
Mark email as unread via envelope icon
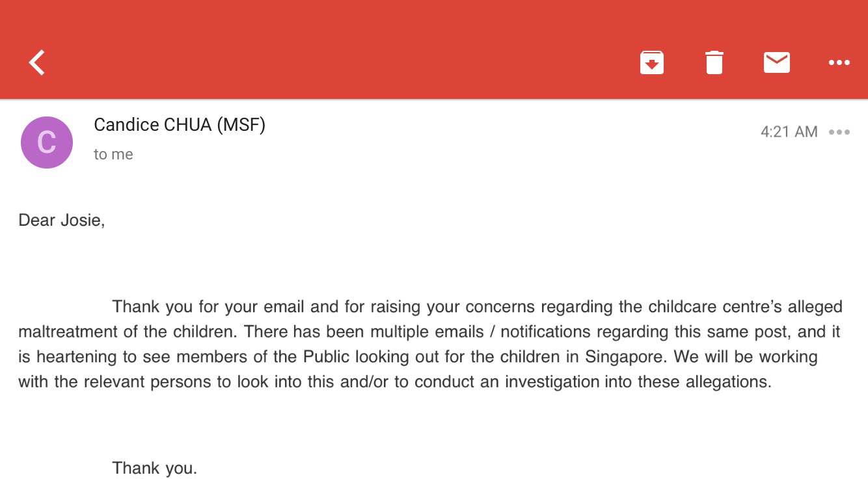tap(776, 62)
